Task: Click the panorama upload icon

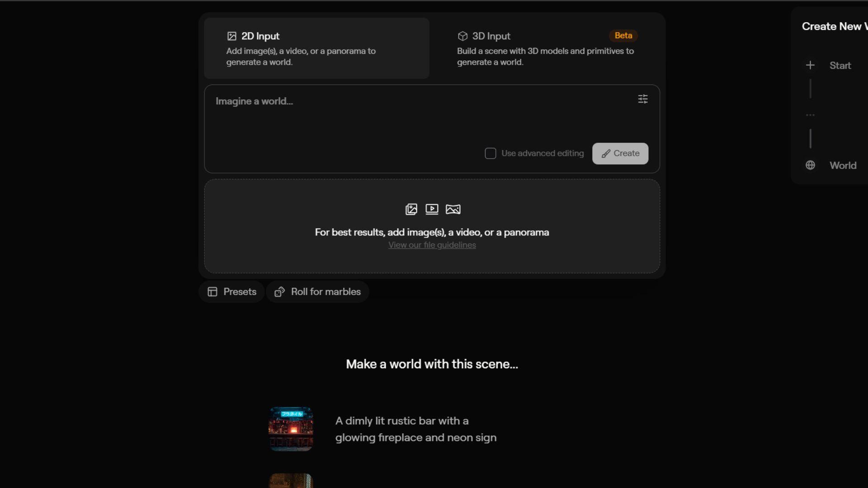Action: pos(453,209)
